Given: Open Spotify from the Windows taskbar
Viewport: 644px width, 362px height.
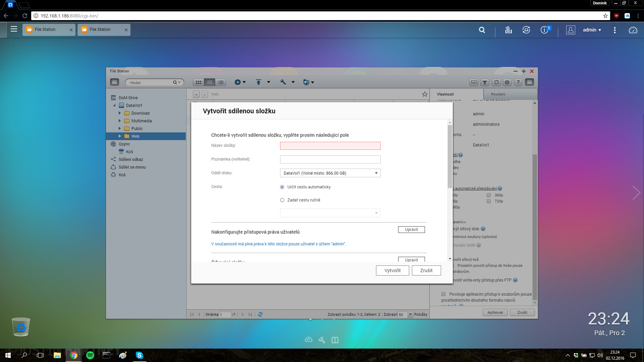Looking at the screenshot, I should pos(90,355).
